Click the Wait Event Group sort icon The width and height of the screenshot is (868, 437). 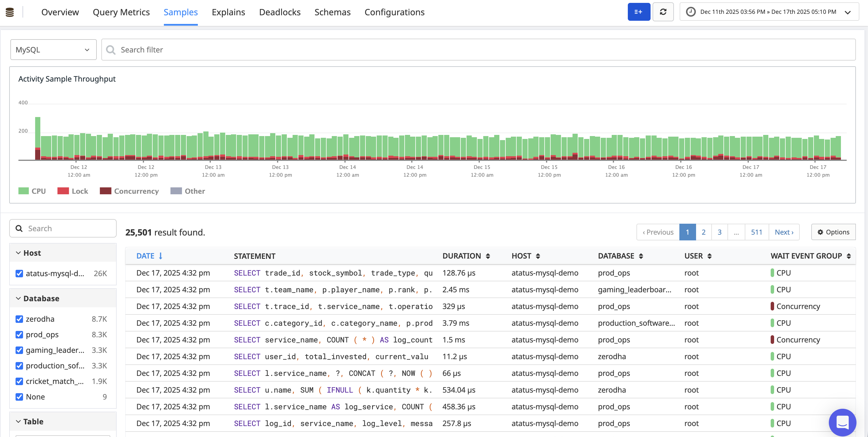pyautogui.click(x=848, y=256)
